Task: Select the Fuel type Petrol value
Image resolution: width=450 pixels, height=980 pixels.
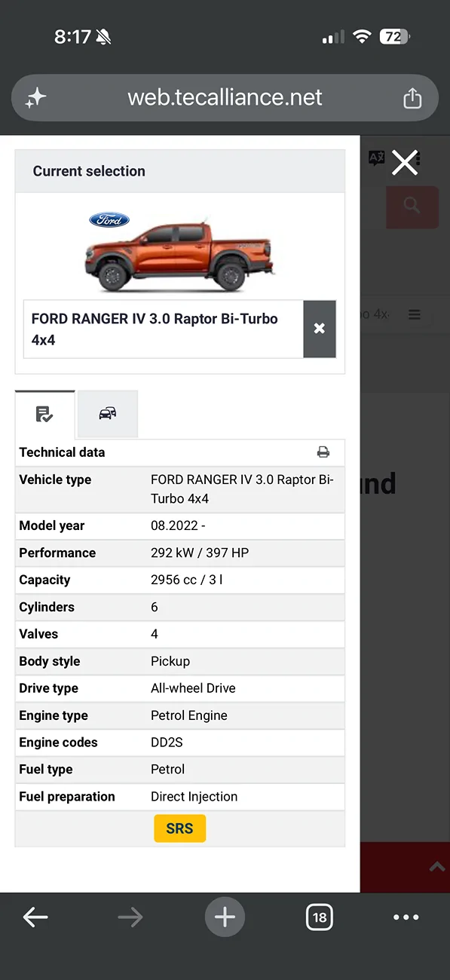Action: tap(167, 770)
